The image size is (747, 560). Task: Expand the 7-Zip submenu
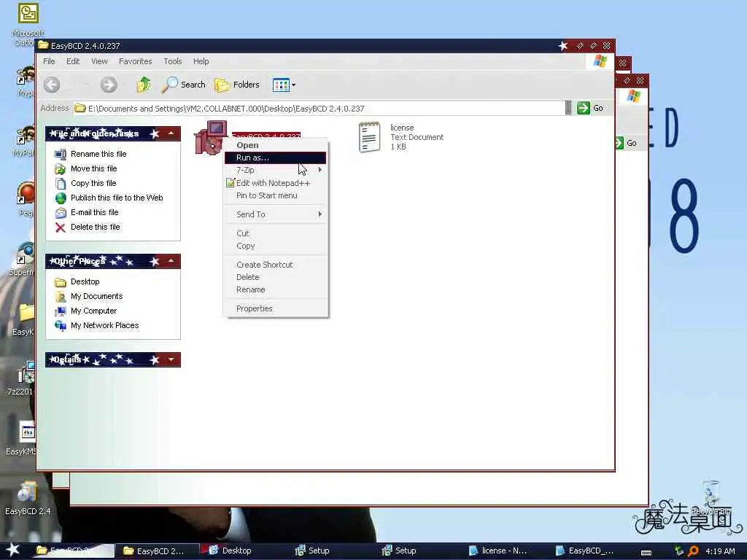tap(276, 170)
